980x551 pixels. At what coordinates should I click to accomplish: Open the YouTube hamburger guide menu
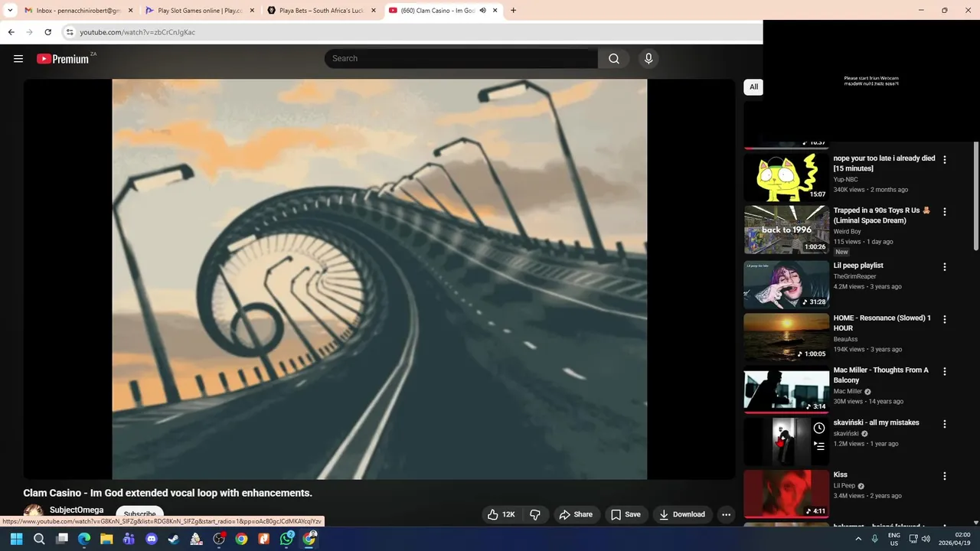pyautogui.click(x=18, y=59)
